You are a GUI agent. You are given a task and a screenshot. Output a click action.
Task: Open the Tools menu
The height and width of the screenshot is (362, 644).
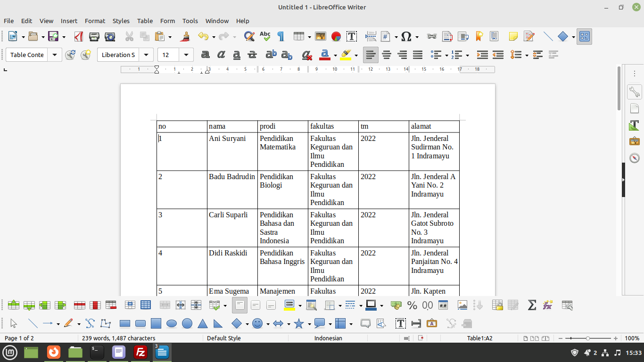(x=190, y=21)
